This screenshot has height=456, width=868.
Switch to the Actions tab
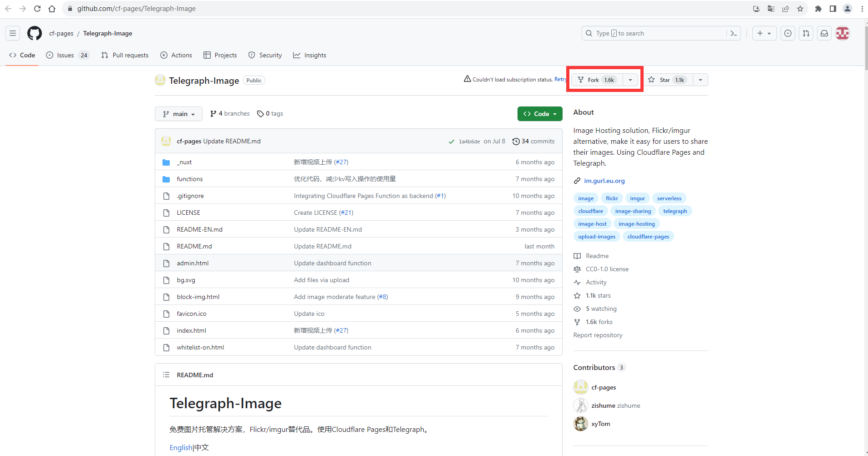pos(176,55)
